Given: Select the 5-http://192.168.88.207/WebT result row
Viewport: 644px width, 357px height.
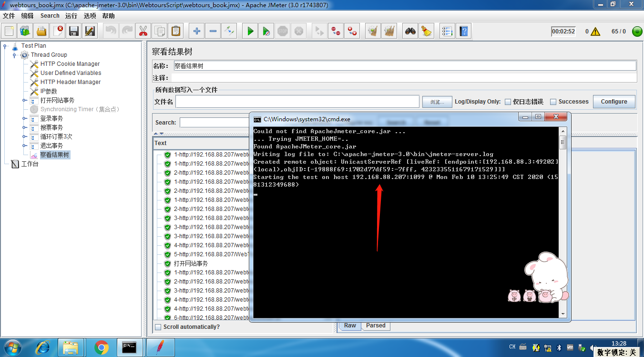Looking at the screenshot, I should click(x=212, y=254).
